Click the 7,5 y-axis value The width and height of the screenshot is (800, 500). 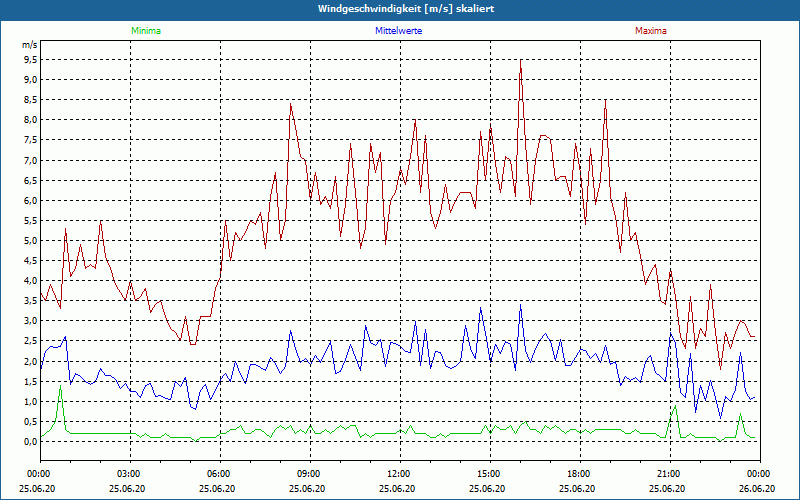tap(31, 140)
